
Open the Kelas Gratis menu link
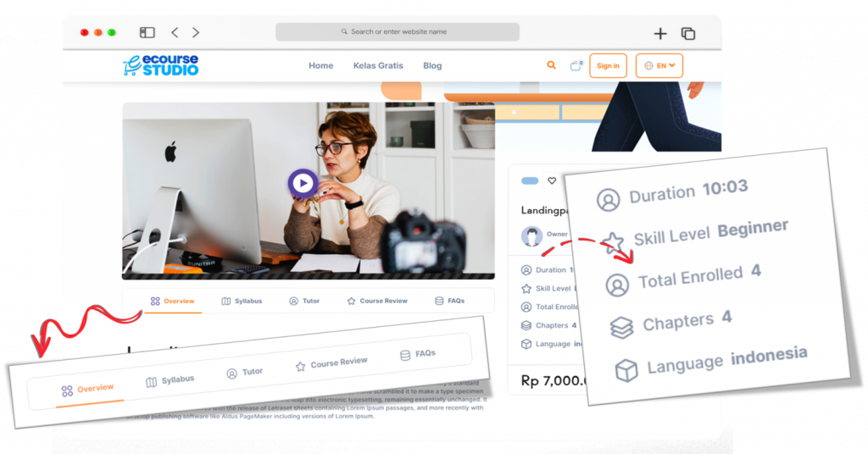(378, 65)
